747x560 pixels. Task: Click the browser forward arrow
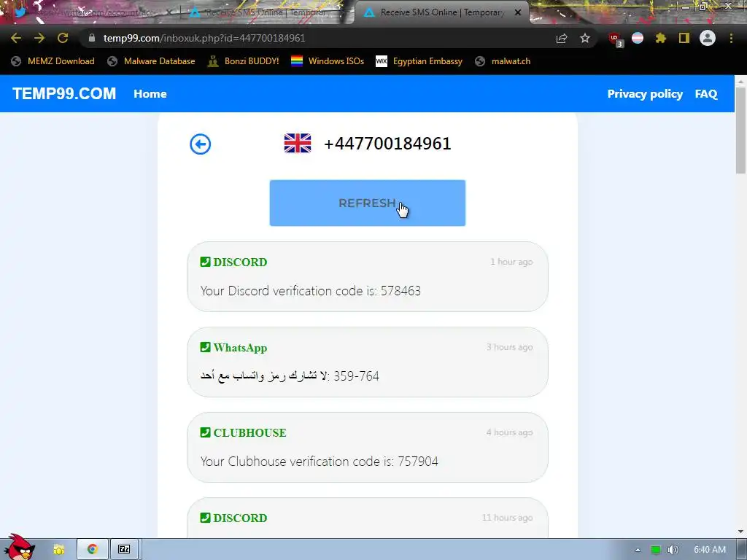point(39,38)
